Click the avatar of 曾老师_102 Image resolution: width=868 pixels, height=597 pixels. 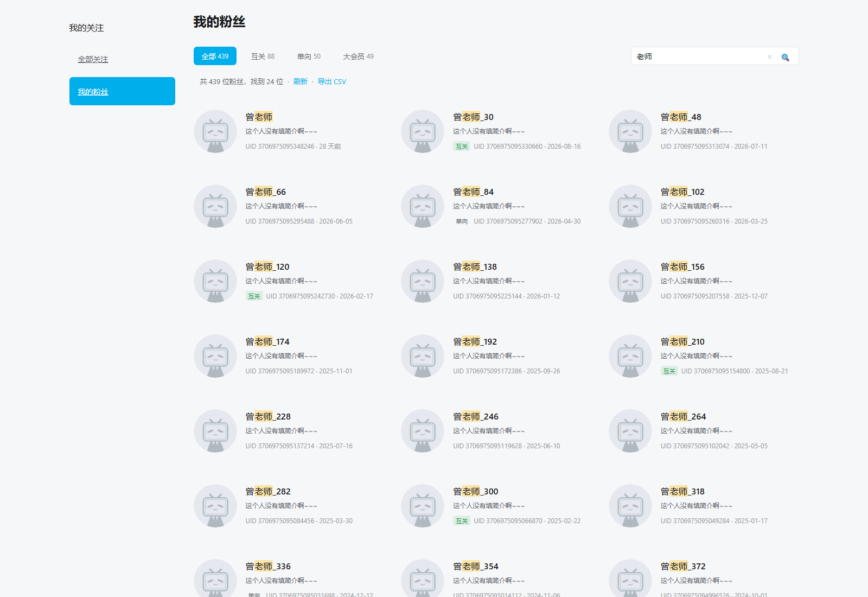click(630, 206)
